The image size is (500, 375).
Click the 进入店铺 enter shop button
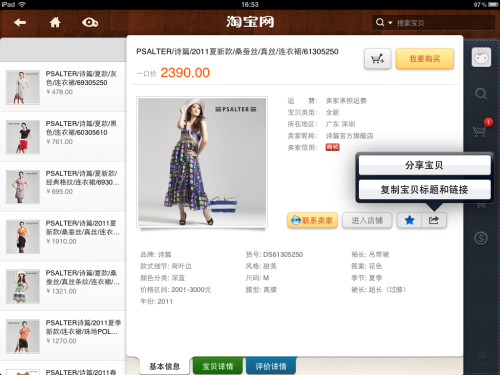(x=367, y=221)
